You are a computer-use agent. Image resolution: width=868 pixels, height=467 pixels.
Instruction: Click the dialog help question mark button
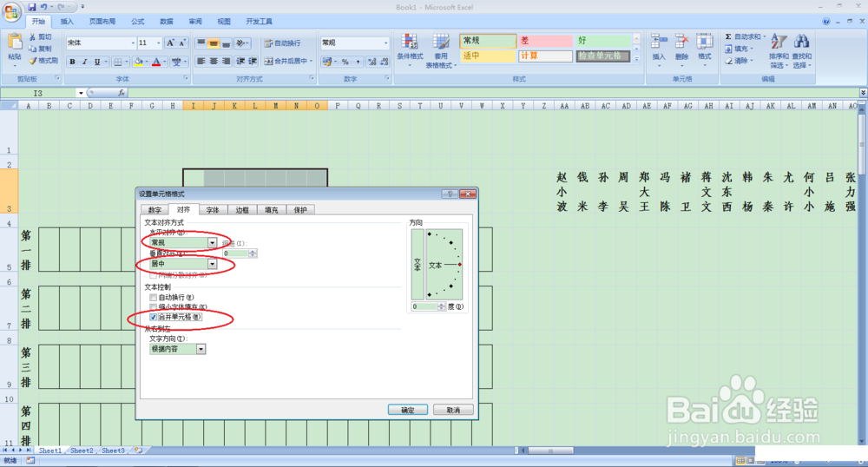tap(450, 194)
